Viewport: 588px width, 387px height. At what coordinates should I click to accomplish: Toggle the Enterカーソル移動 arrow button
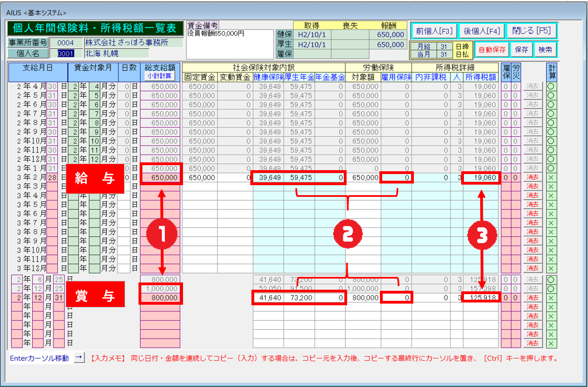pyautogui.click(x=79, y=358)
